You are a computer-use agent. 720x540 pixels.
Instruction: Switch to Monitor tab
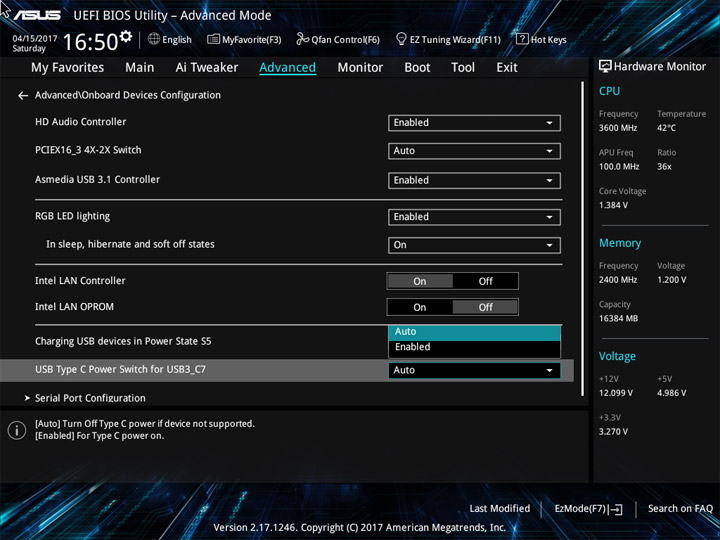click(360, 68)
